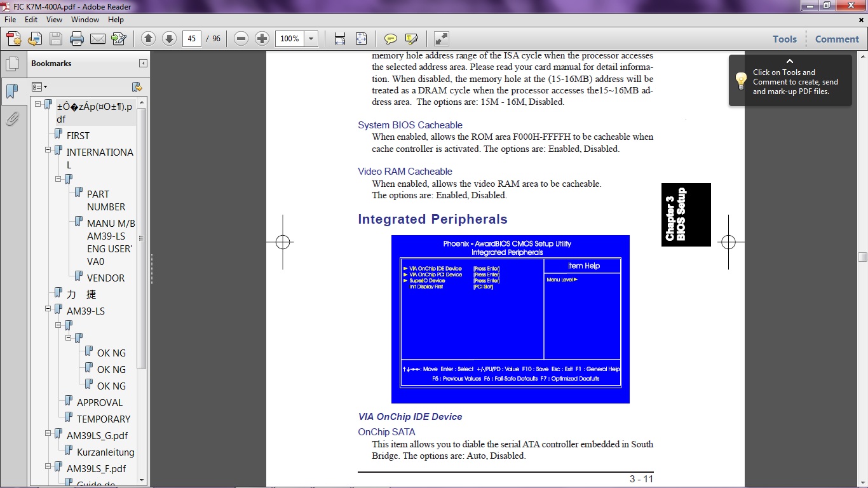Go to the previous page with up arrow
Viewport: 868px width, 488px height.
[x=148, y=39]
